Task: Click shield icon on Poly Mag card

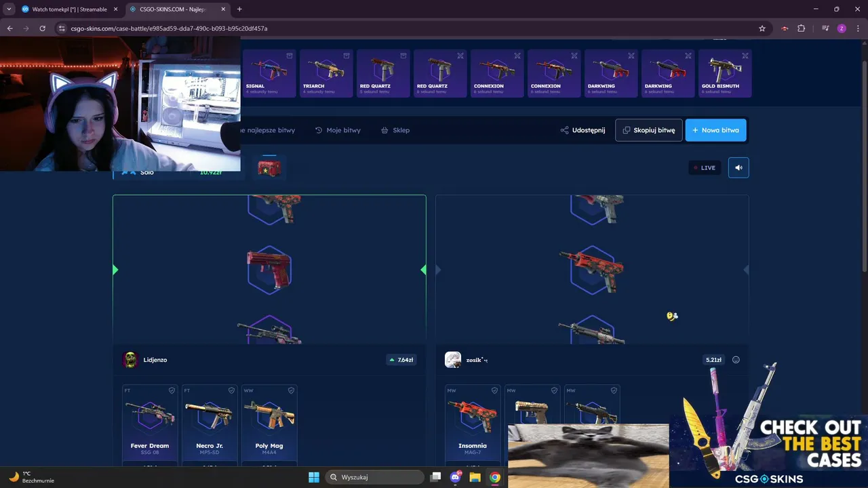Action: click(x=291, y=390)
